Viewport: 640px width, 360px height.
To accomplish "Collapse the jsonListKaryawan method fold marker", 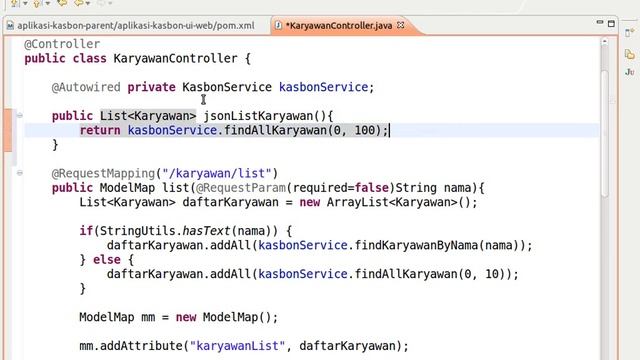I will coord(20,116).
